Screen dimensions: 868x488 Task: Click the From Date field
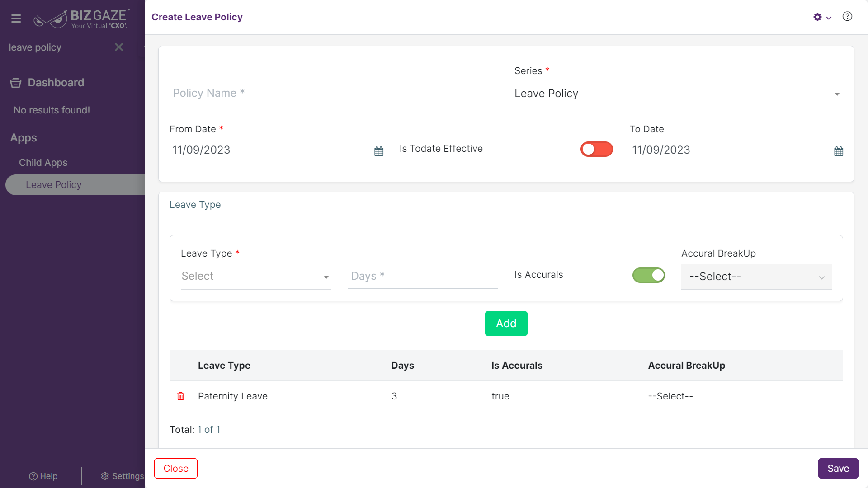pos(271,150)
